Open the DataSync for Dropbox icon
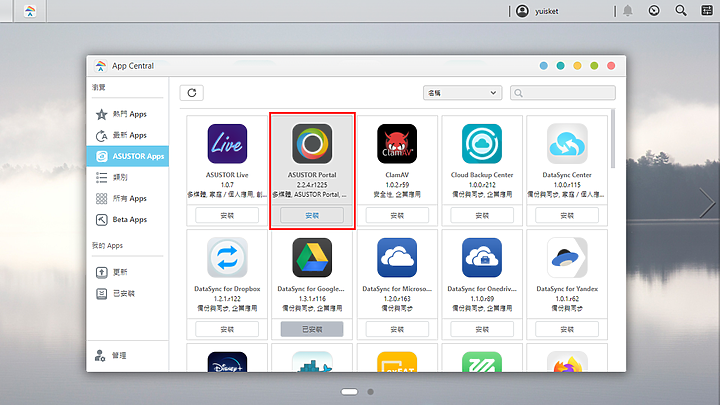Viewport: 720px width, 405px height. [227, 258]
